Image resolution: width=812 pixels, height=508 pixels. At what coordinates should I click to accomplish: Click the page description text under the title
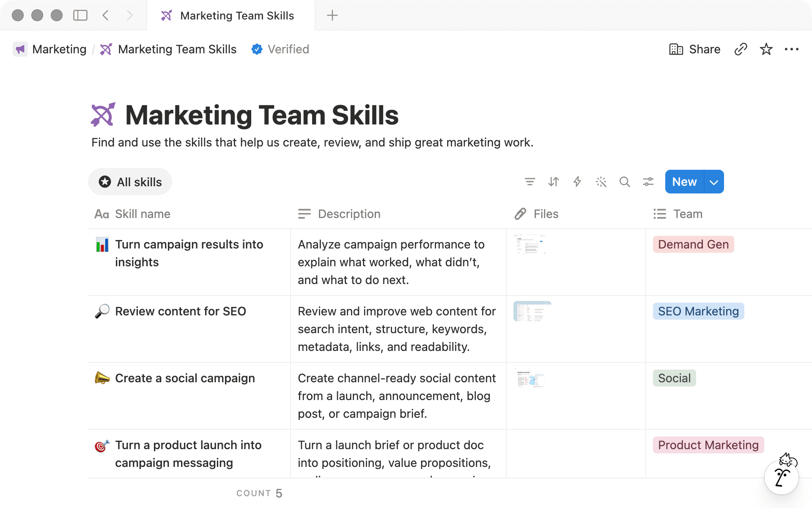pos(312,142)
